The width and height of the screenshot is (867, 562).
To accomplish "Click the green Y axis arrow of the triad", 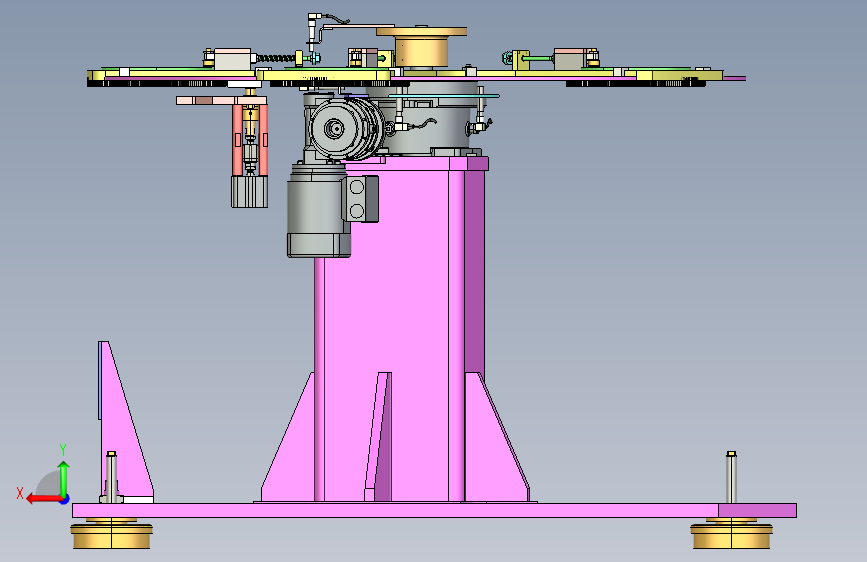I will point(64,479).
